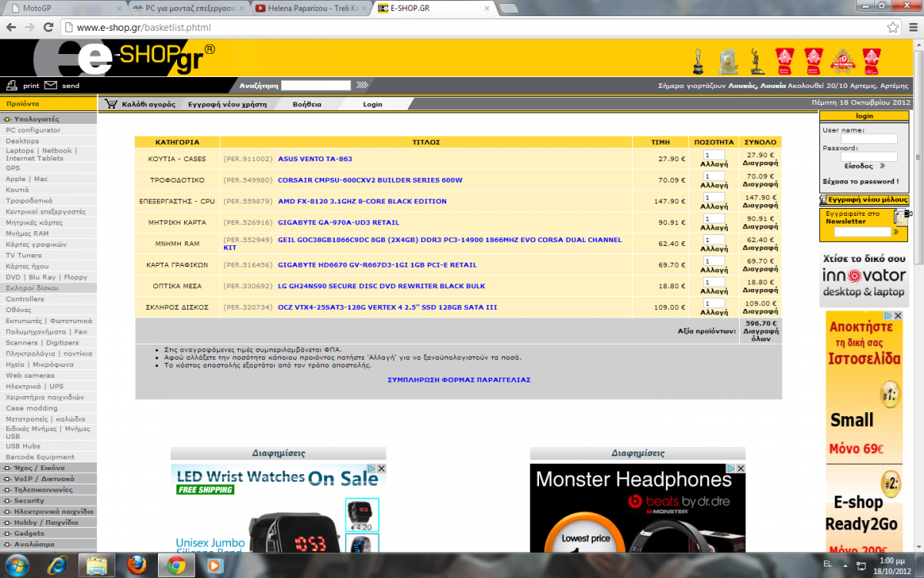Screen dimensions: 924x578
Task: Open Εγγραφή νέου χρήστη menu item
Action: 227,104
